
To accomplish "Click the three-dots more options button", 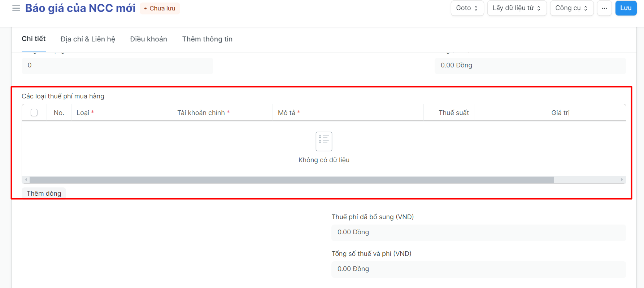I will [604, 8].
